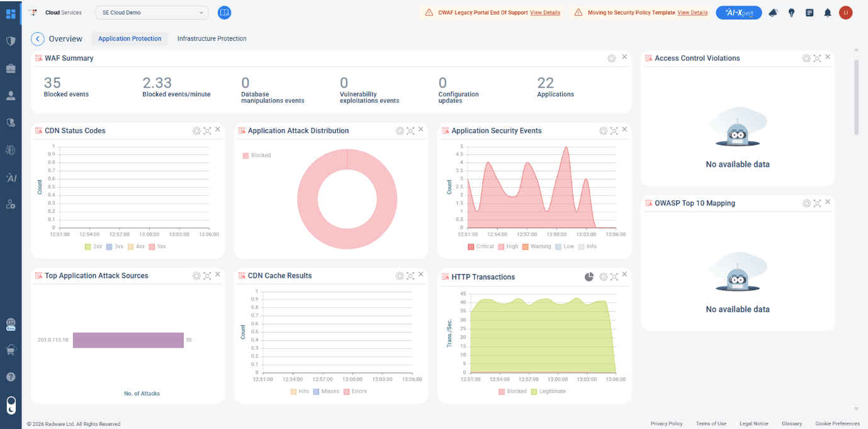
Task: Open Cookie Preferences footer link
Action: tap(837, 424)
